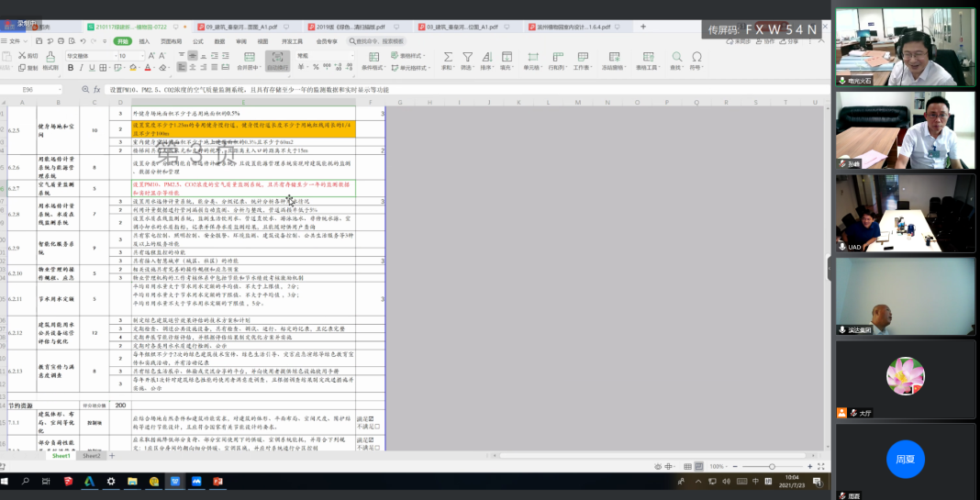Click the 协作 Collaborate button

pos(765,41)
